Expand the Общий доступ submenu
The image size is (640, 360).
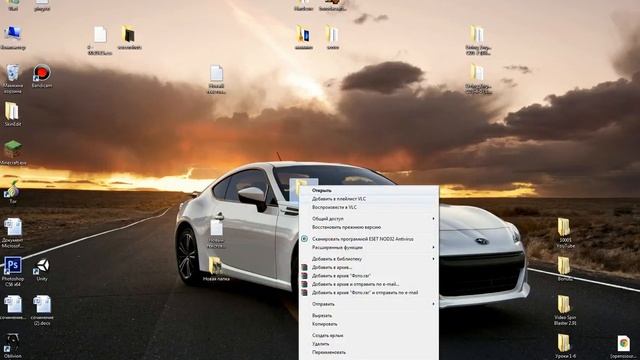pyautogui.click(x=369, y=219)
